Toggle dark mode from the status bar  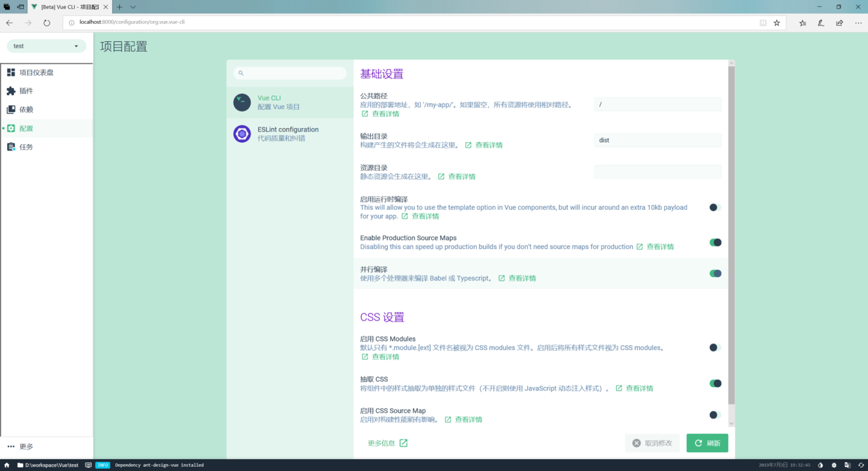pyautogui.click(x=820, y=465)
